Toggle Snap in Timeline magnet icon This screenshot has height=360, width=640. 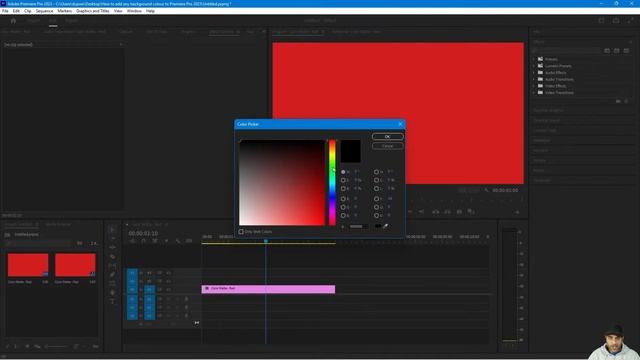point(143,241)
